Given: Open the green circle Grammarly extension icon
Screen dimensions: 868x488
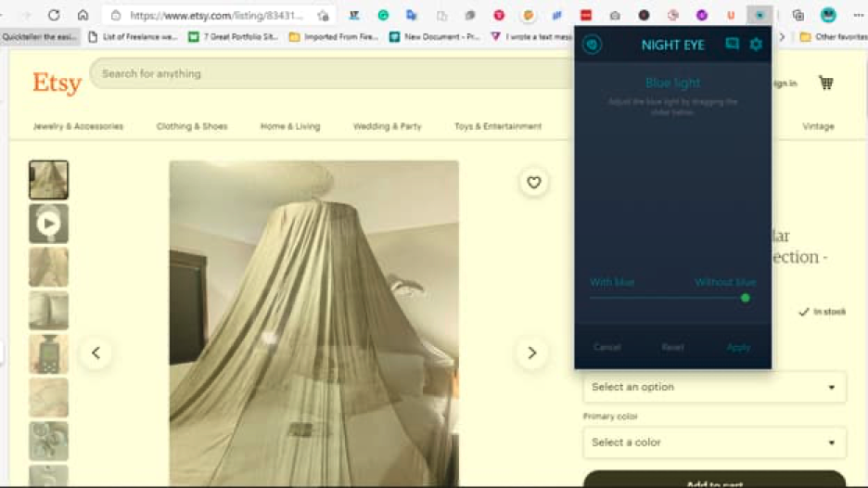Looking at the screenshot, I should 383,16.
